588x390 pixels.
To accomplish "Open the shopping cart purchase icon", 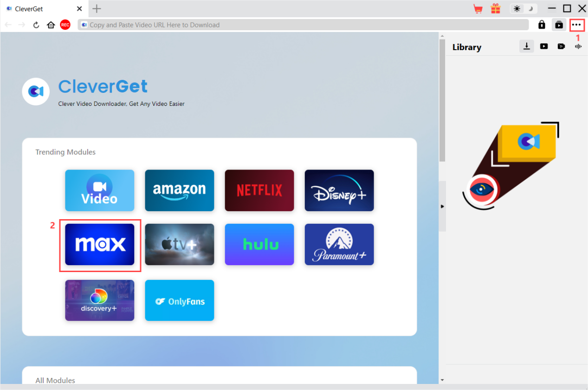I will [478, 9].
